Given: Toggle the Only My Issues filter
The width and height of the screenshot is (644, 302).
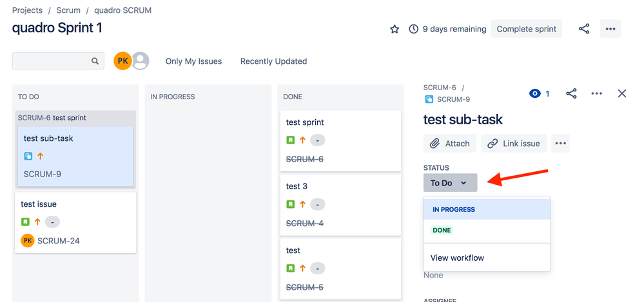Looking at the screenshot, I should click(x=193, y=61).
